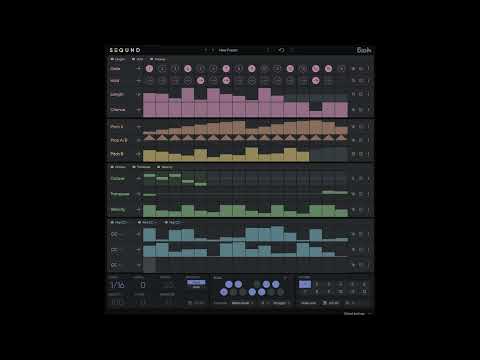Click the offset value 0
This screenshot has height=360, width=480.
143,285
